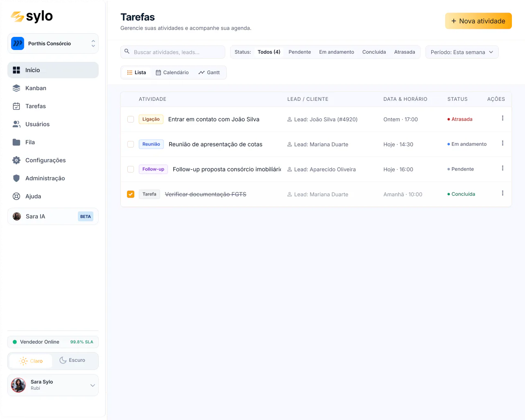The image size is (525, 420).
Task: Click the Ajuda lifebuoy icon
Action: (16, 196)
